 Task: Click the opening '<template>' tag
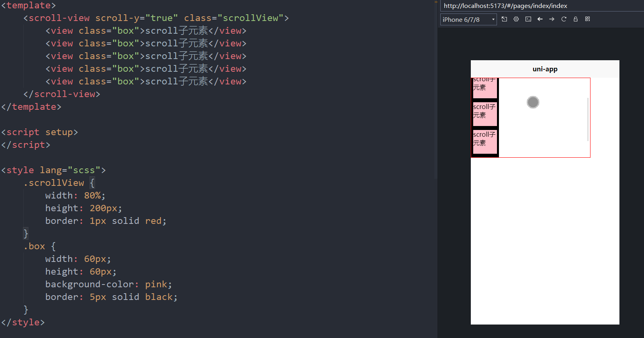tap(29, 6)
